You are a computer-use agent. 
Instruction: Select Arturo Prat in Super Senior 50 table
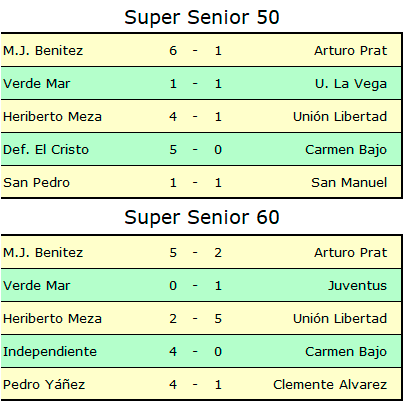click(x=350, y=51)
